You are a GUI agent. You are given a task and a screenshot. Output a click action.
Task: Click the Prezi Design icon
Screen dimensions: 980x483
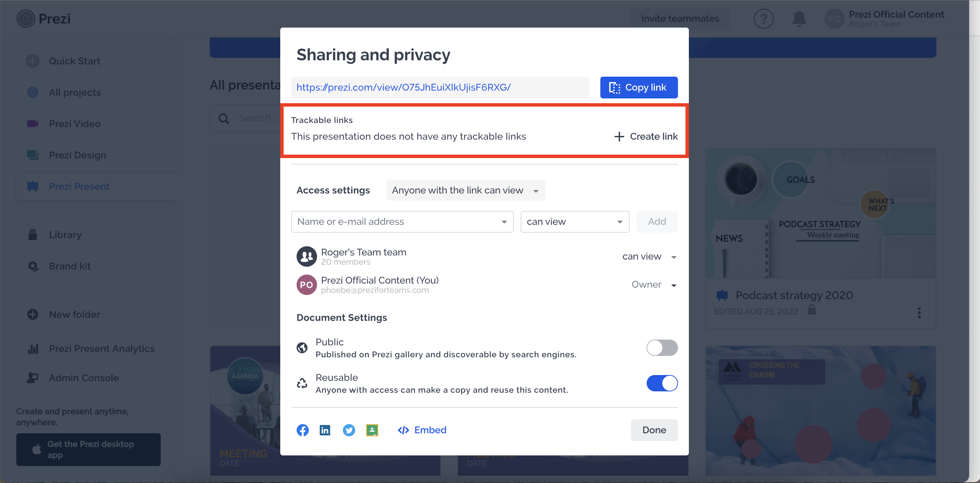click(33, 155)
